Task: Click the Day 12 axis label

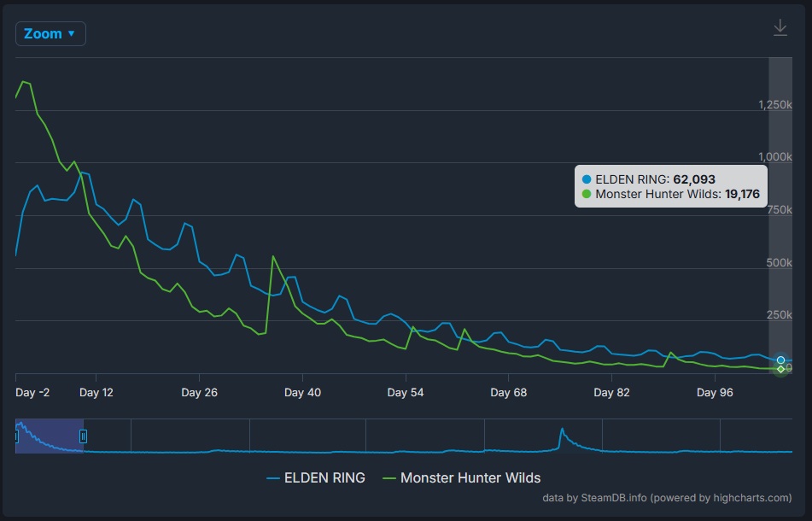Action: [96, 393]
